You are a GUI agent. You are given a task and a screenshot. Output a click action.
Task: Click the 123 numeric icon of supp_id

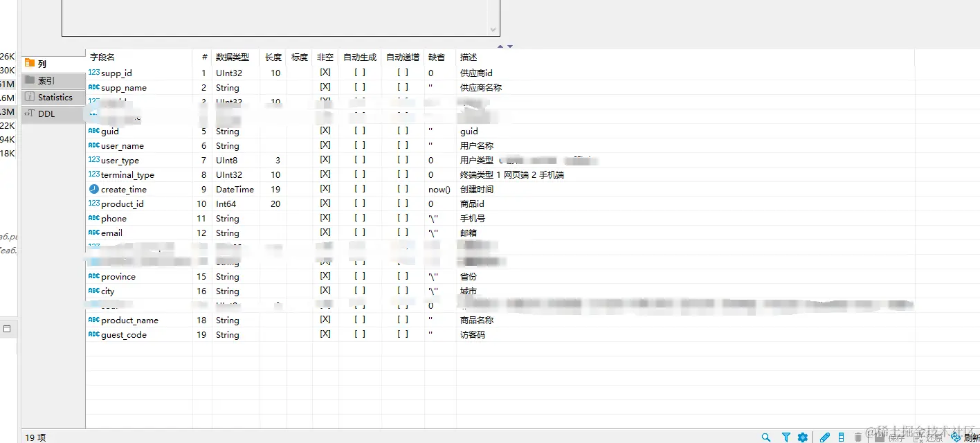click(94, 73)
